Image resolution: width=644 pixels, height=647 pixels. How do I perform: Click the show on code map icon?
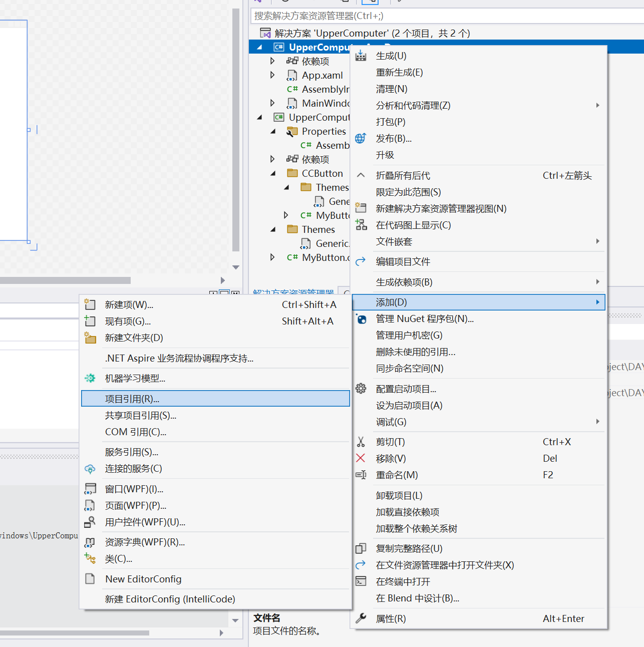(x=361, y=225)
